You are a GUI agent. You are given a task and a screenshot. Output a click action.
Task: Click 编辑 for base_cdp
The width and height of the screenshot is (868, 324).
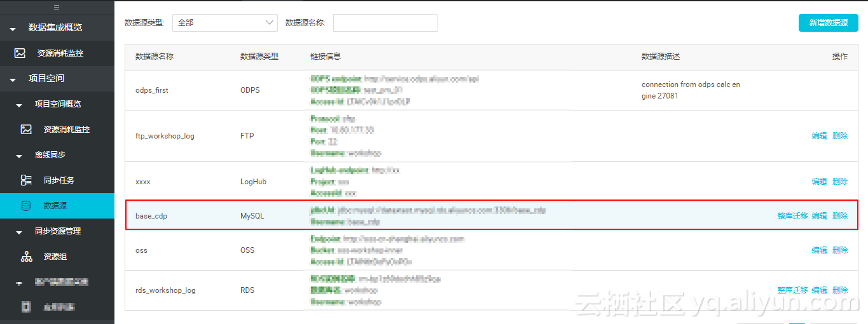(820, 216)
